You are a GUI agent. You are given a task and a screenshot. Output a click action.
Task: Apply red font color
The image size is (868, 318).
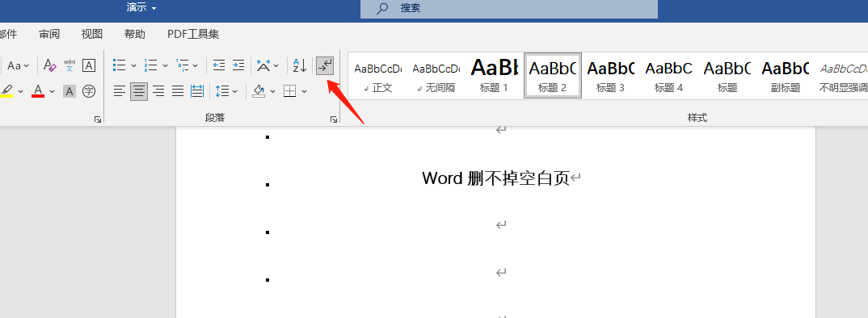pyautogui.click(x=38, y=91)
